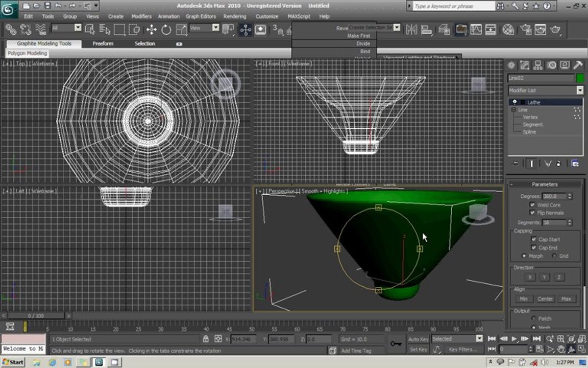Uncheck Cap End option

533,247
